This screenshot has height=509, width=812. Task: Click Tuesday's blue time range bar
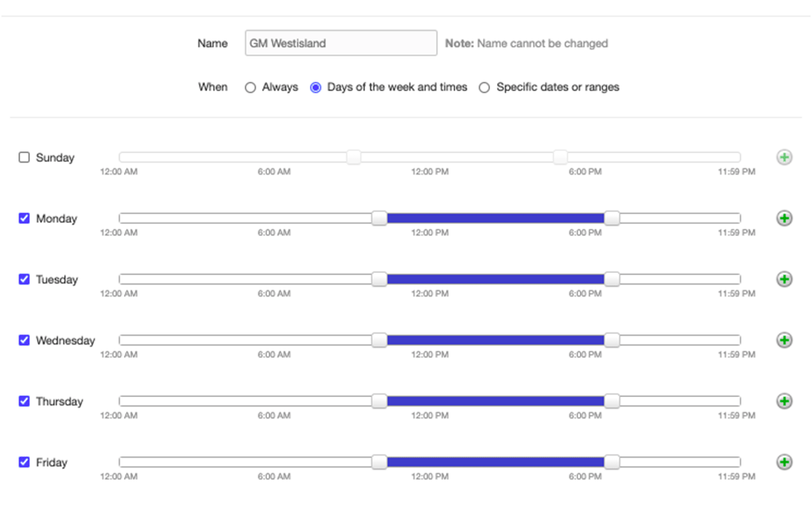pyautogui.click(x=495, y=279)
